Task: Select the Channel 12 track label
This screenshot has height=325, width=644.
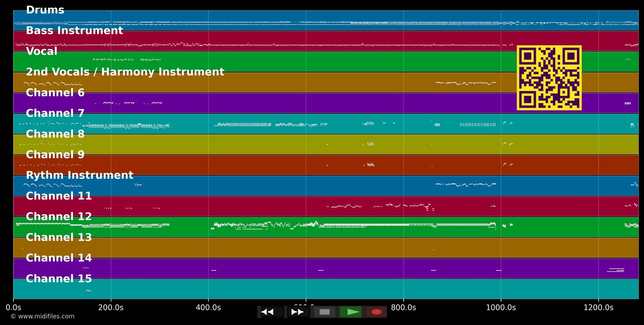Action: pos(59,217)
